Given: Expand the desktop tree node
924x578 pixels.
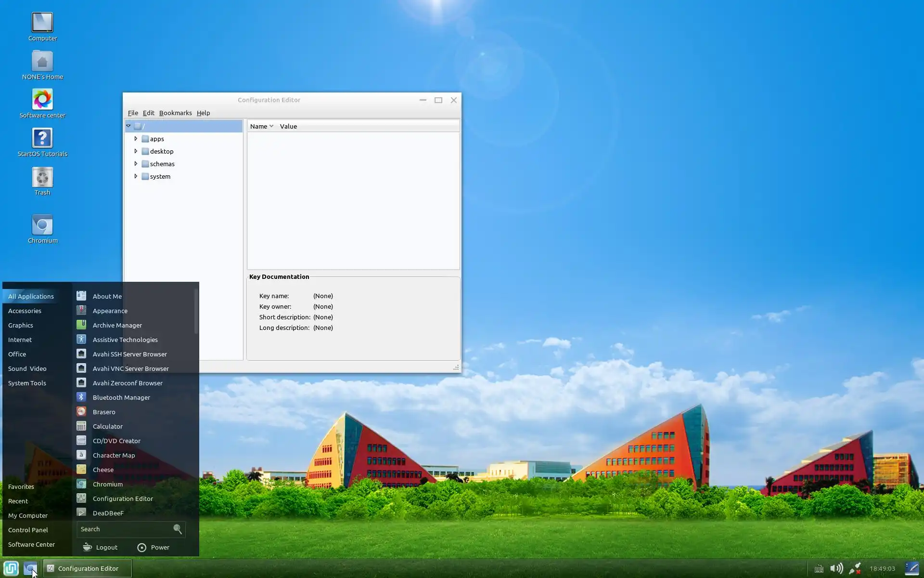Looking at the screenshot, I should coord(136,151).
